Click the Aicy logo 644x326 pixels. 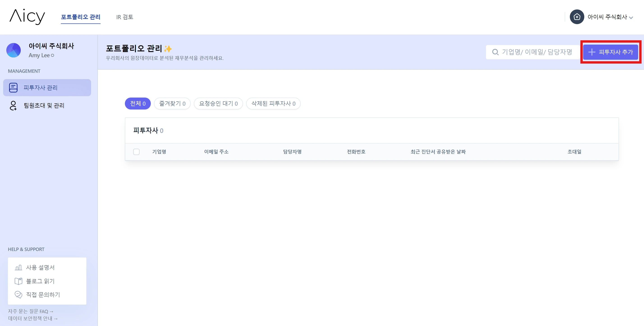pyautogui.click(x=27, y=17)
